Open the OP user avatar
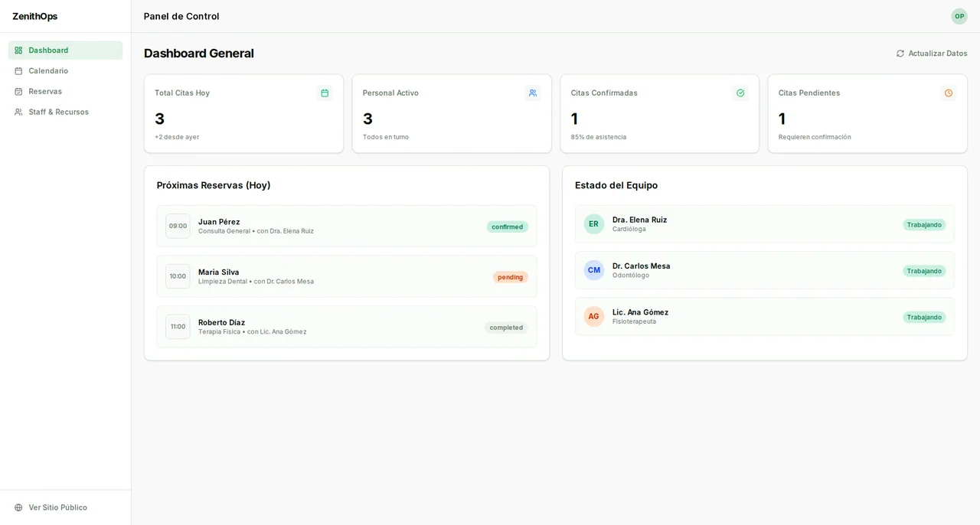Viewport: 980px width, 525px height. tap(959, 16)
